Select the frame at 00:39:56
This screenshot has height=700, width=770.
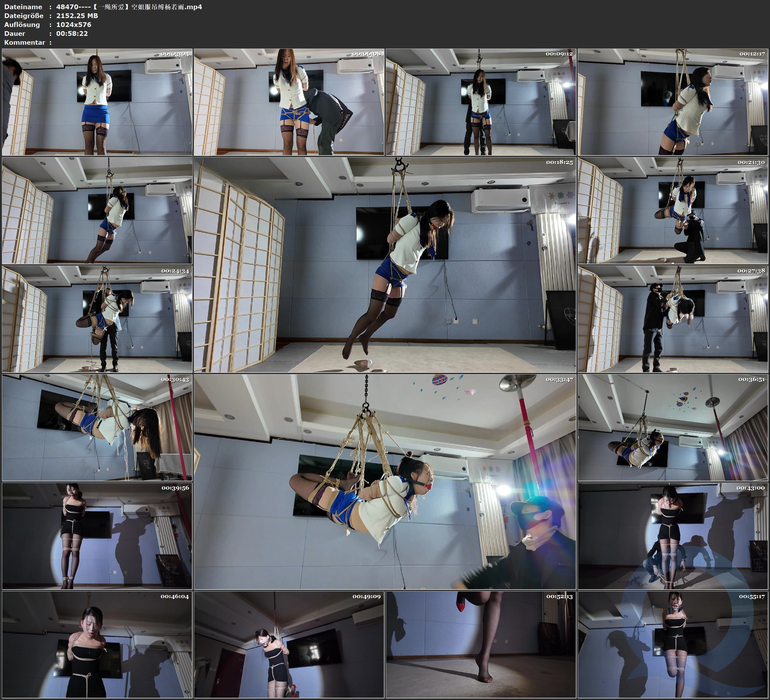[x=97, y=536]
